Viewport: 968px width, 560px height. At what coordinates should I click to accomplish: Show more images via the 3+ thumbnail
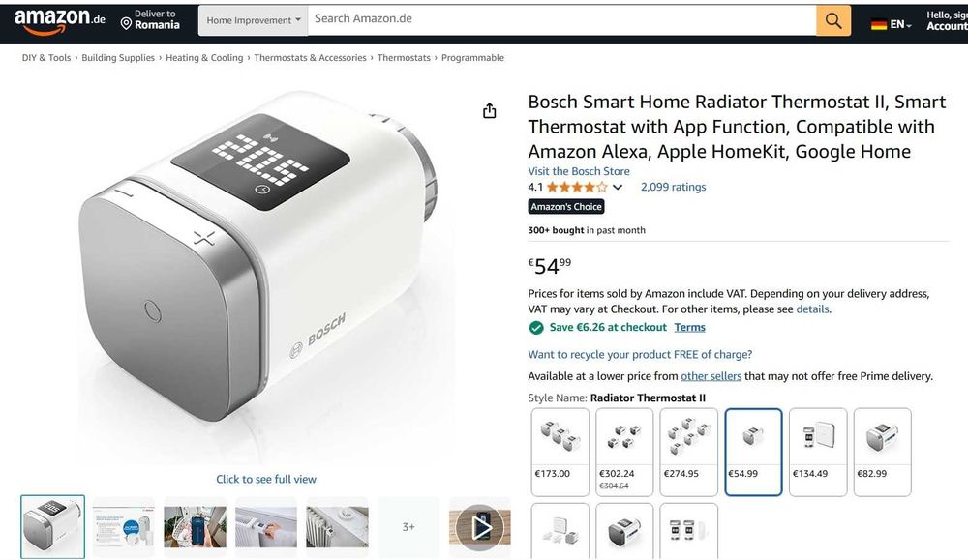408,527
